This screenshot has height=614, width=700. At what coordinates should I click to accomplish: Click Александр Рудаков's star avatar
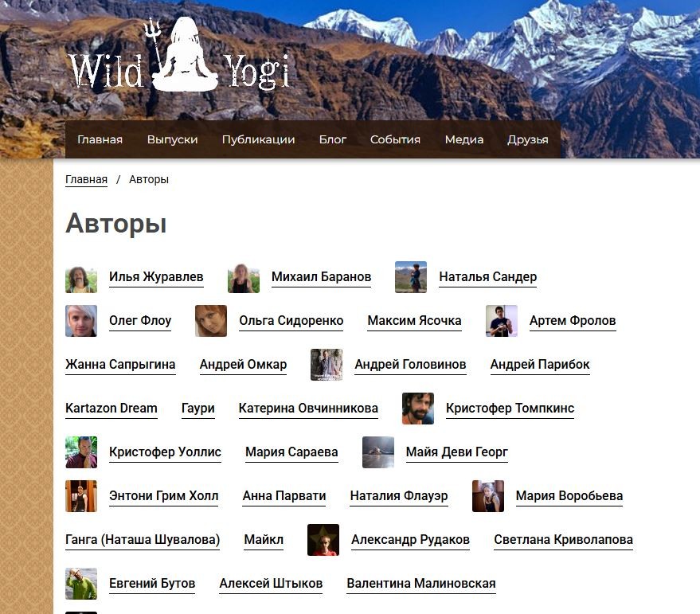[x=323, y=540]
